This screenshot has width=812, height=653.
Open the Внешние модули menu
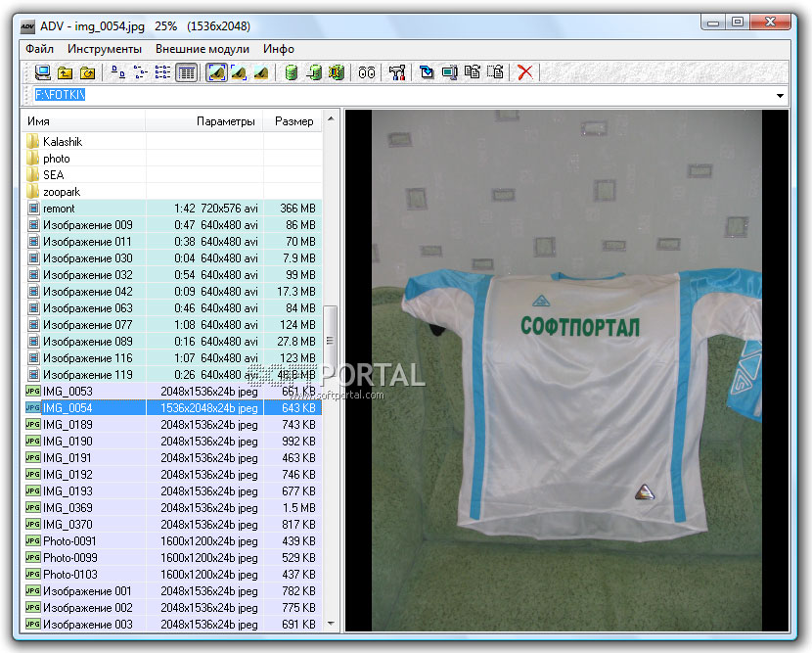click(x=203, y=49)
